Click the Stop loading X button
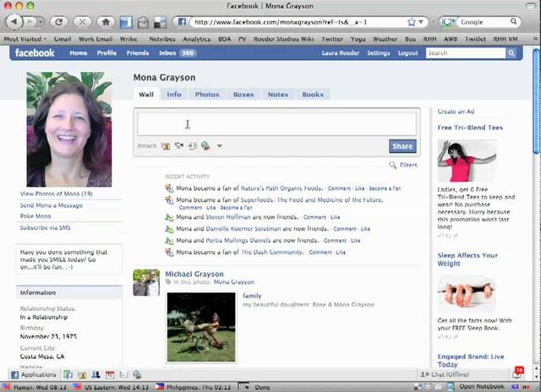This screenshot has width=541, height=392. [82, 22]
